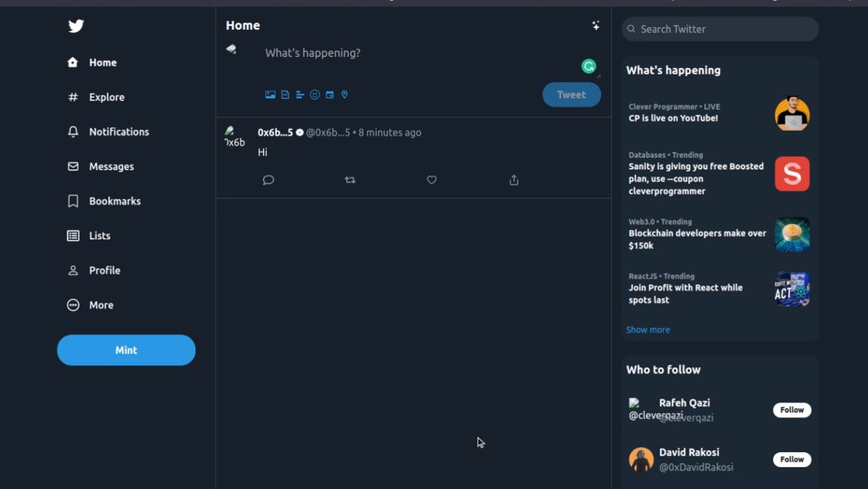Add an image using the photo icon

tap(271, 95)
